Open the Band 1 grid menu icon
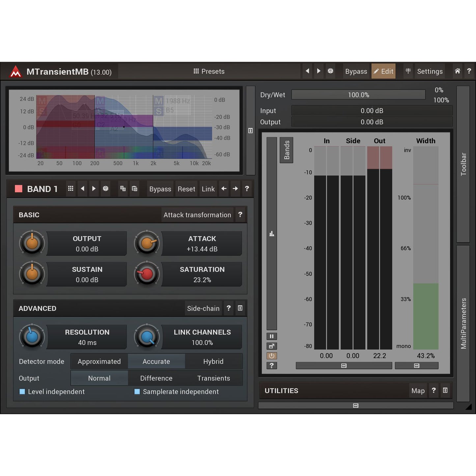The image size is (476, 476). point(70,188)
